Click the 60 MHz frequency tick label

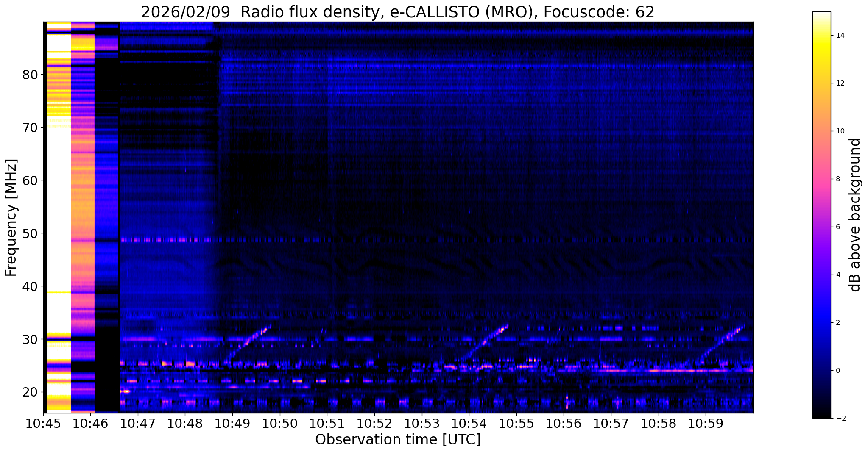point(30,180)
